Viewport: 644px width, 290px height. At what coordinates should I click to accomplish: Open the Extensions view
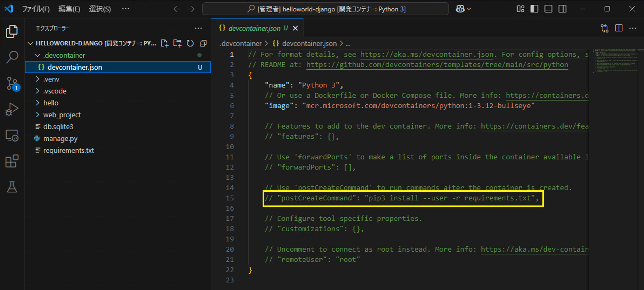pos(12,161)
